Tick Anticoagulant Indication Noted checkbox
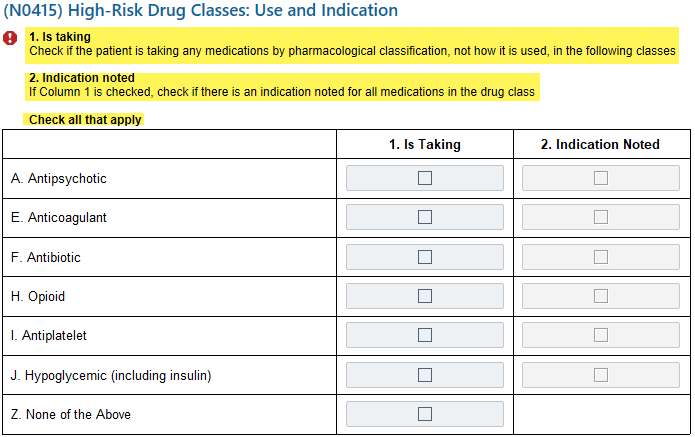 pyautogui.click(x=601, y=217)
